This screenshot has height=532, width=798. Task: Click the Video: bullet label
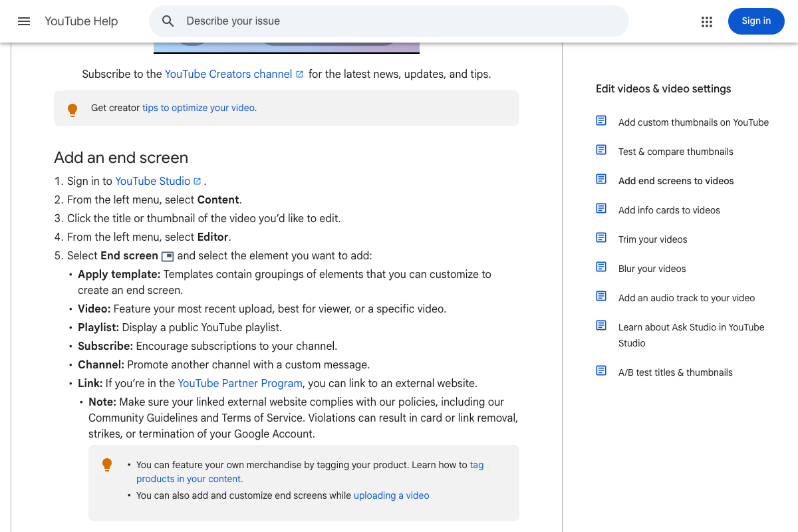click(x=94, y=309)
